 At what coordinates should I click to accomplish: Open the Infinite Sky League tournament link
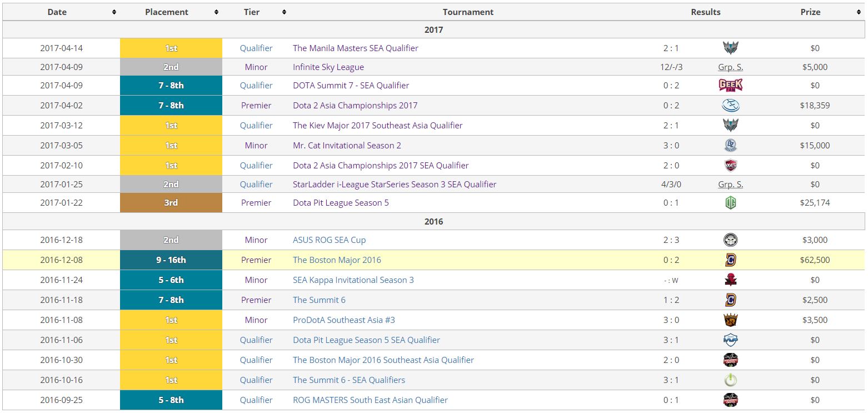pyautogui.click(x=328, y=67)
